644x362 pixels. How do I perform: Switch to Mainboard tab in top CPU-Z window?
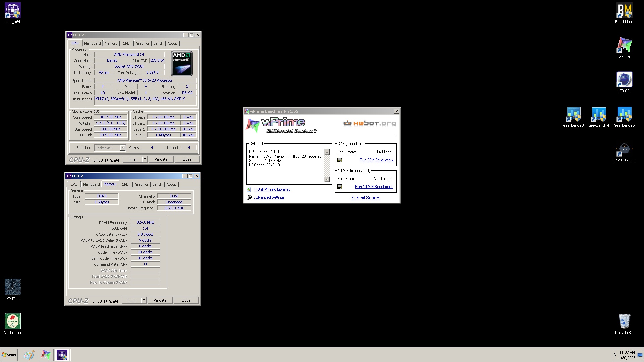click(x=92, y=43)
